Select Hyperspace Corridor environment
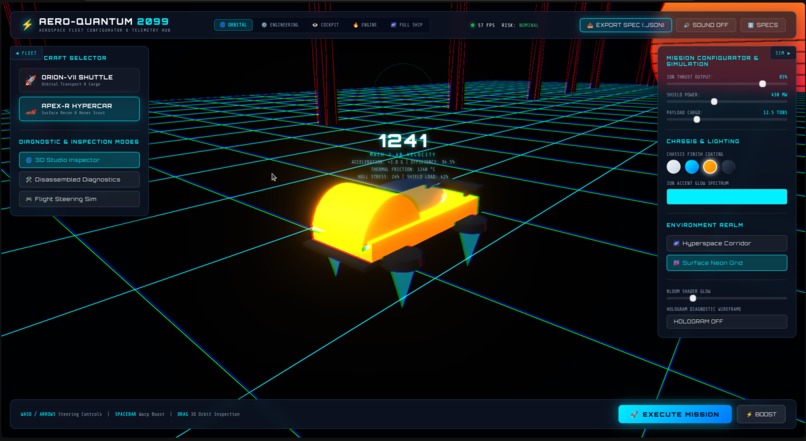Image resolution: width=806 pixels, height=441 pixels. (727, 243)
